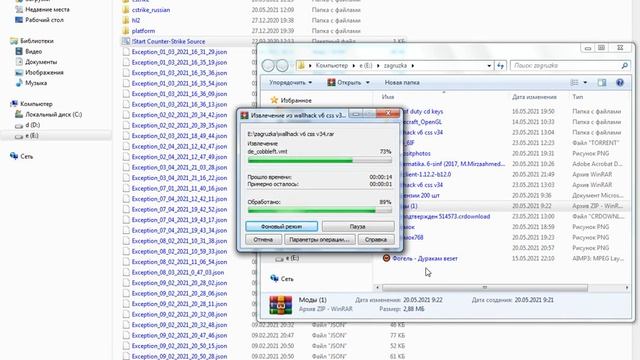Refresh the zagruzka folder view
This screenshot has width=640, height=360.
click(500, 65)
